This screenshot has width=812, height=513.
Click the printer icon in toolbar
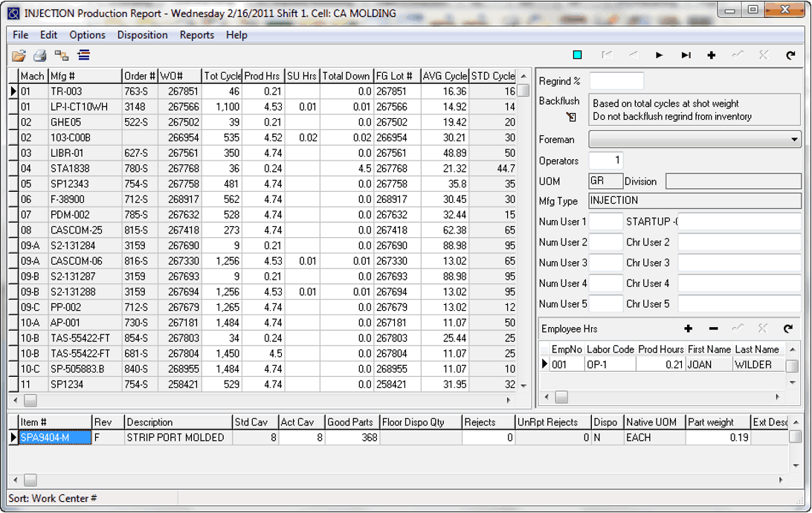pyautogui.click(x=40, y=56)
